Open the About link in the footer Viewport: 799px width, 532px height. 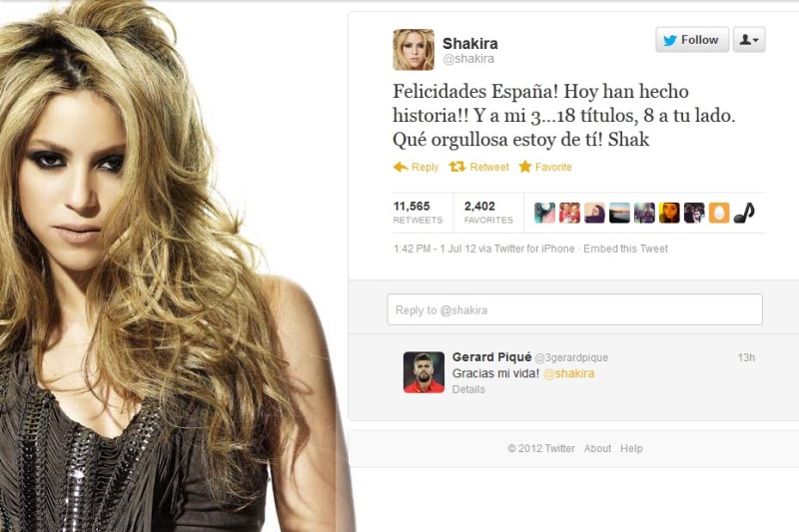coord(597,448)
